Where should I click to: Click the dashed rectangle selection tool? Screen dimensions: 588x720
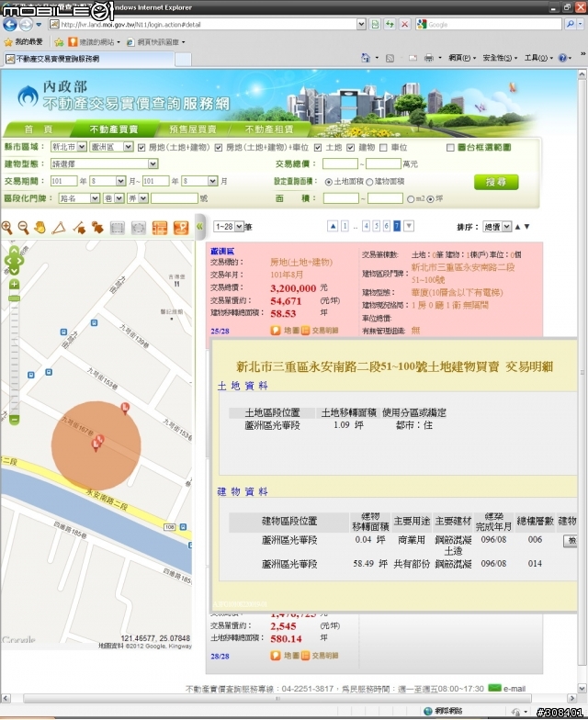118,228
